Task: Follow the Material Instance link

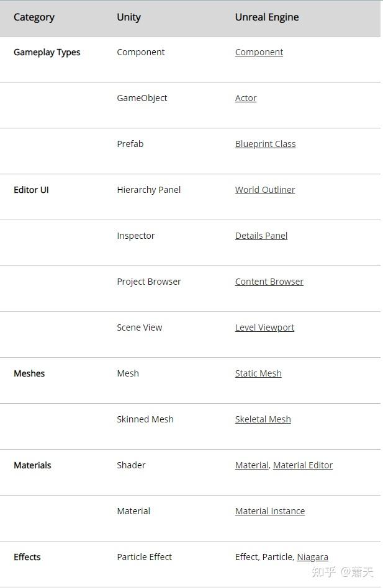Action: point(270,511)
